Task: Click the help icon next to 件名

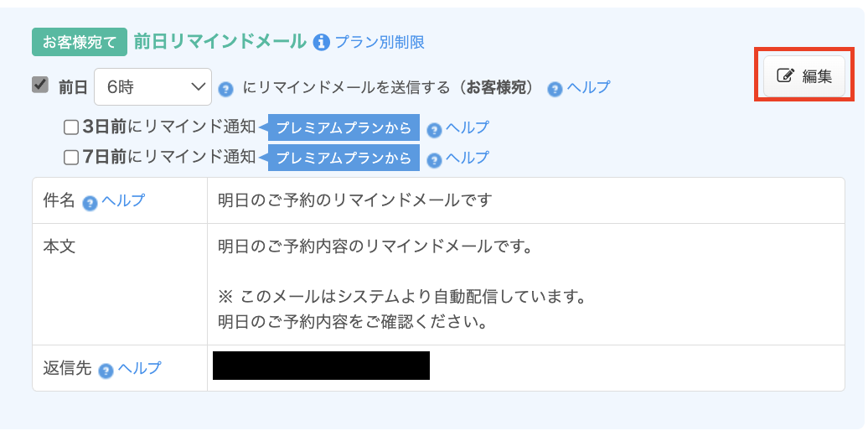Action: coord(90,203)
